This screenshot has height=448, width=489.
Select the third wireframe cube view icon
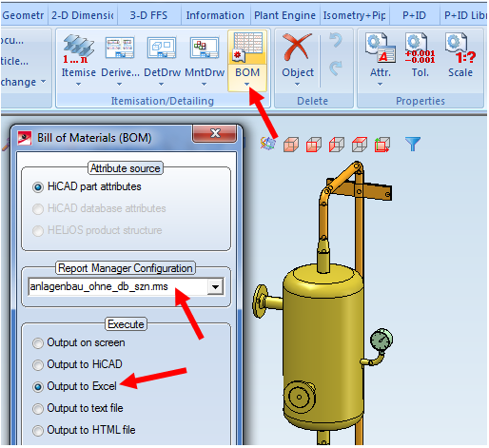coord(337,145)
